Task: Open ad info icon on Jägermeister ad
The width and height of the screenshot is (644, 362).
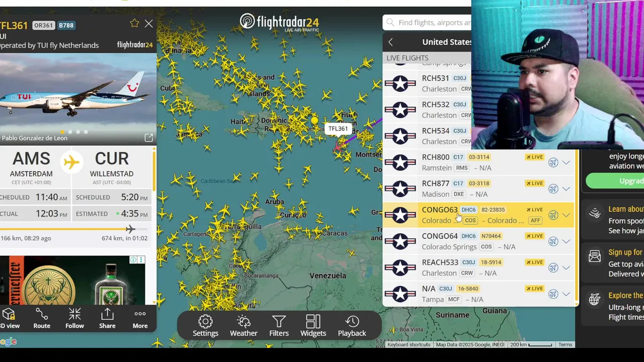Action: pos(133,260)
